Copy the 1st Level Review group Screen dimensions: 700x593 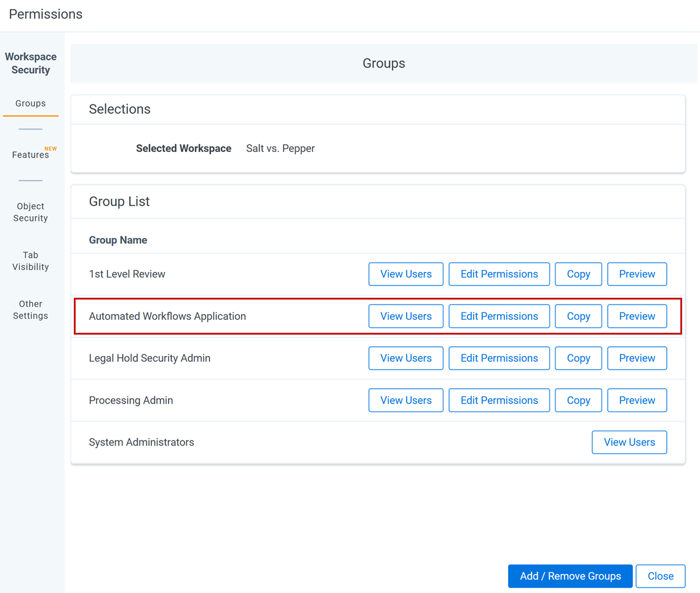coord(578,274)
